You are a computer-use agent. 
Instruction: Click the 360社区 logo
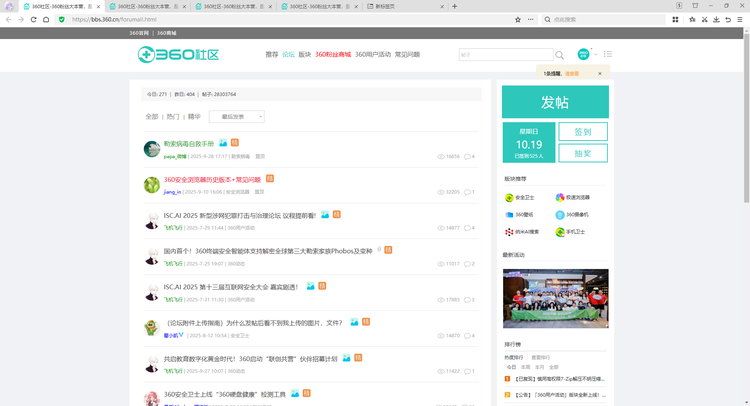pos(178,55)
